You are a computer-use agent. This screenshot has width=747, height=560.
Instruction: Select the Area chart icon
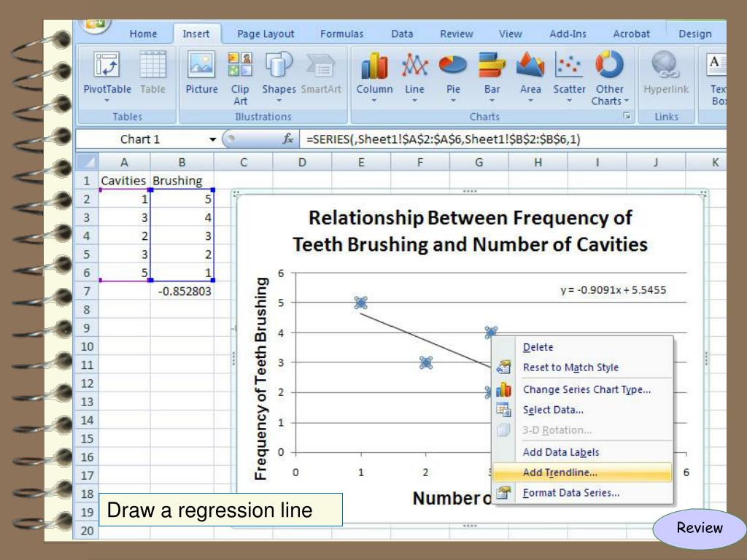coord(530,66)
